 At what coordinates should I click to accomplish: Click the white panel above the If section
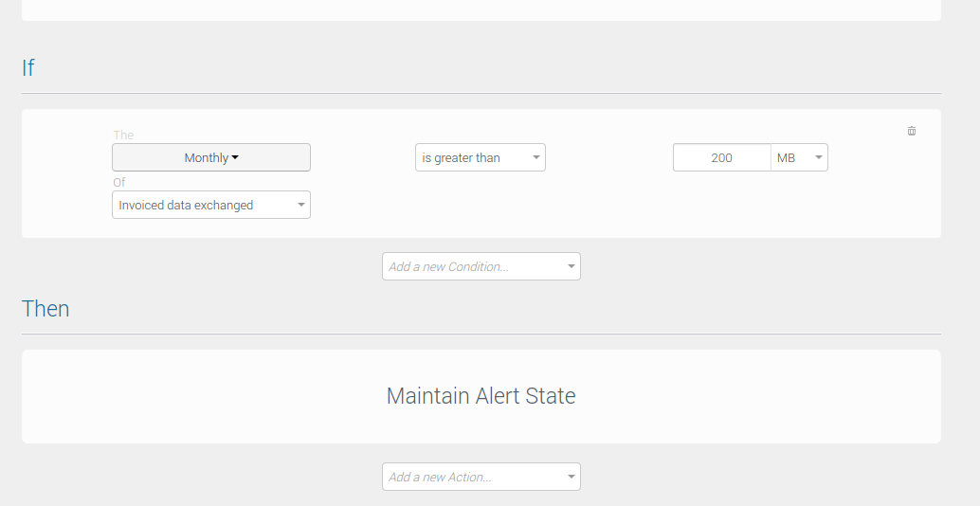[481, 9]
